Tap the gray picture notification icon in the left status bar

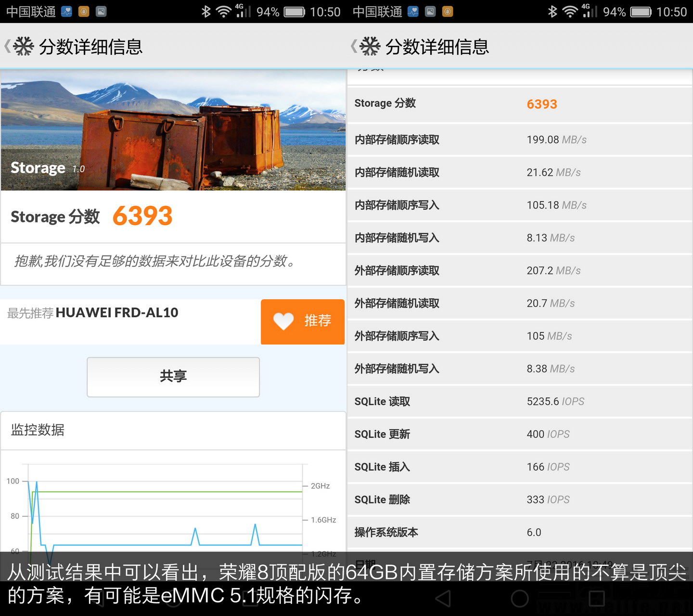pyautogui.click(x=101, y=12)
